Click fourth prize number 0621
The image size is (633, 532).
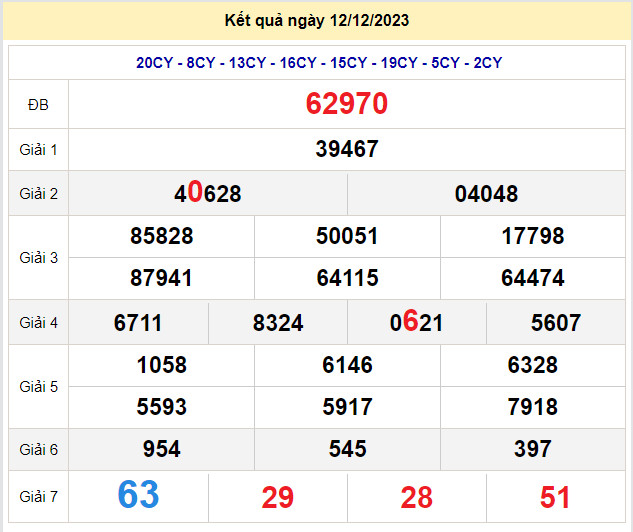coord(417,321)
